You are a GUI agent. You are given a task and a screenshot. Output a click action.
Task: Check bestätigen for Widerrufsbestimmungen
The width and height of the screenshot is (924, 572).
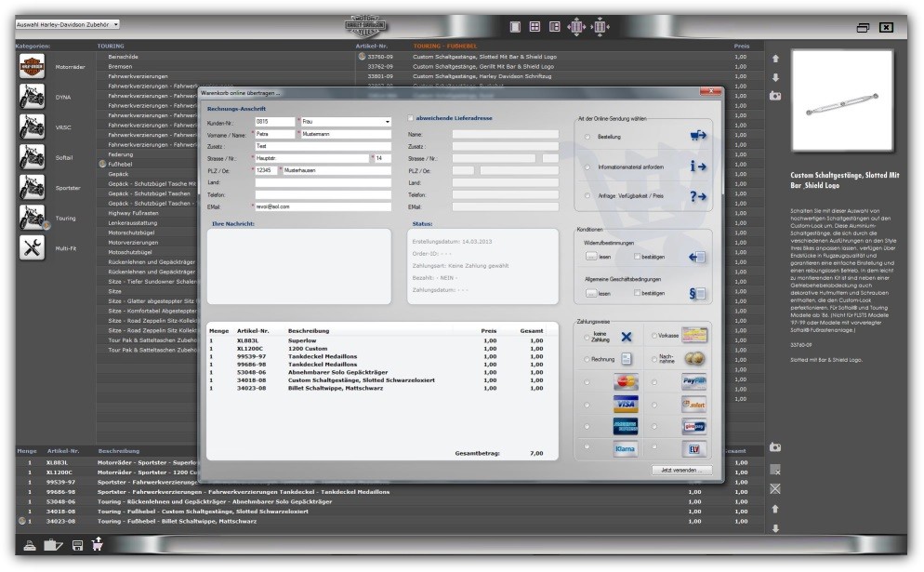(637, 256)
